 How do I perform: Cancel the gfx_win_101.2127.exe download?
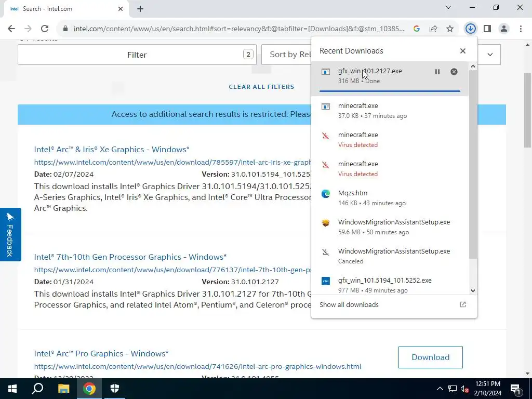(454, 72)
